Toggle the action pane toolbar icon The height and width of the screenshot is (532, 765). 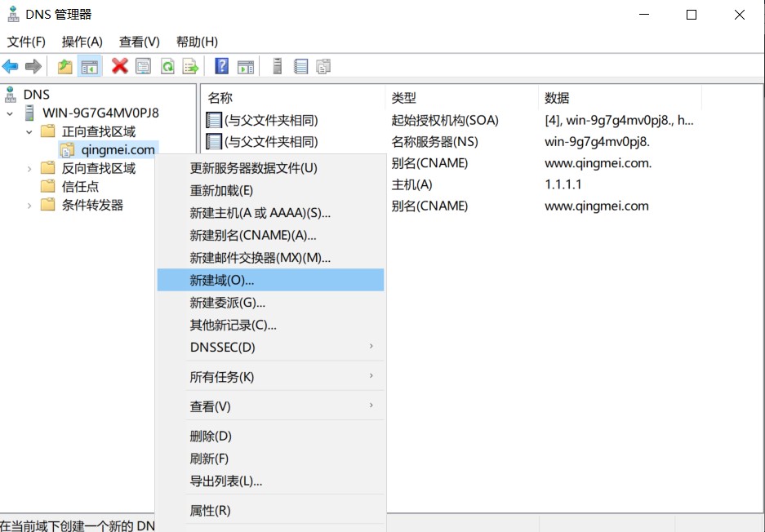click(x=246, y=66)
